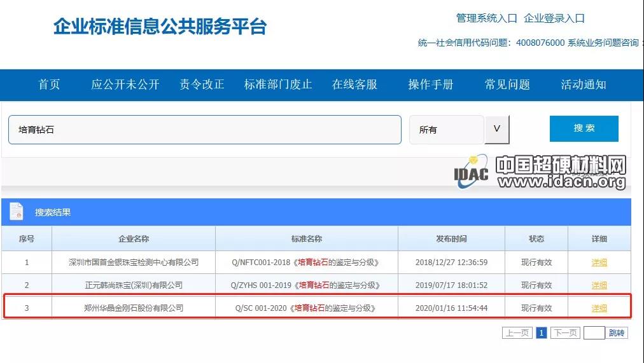The width and height of the screenshot is (644, 363).
Task: Click the 下一页 pagination button
Action: [564, 332]
